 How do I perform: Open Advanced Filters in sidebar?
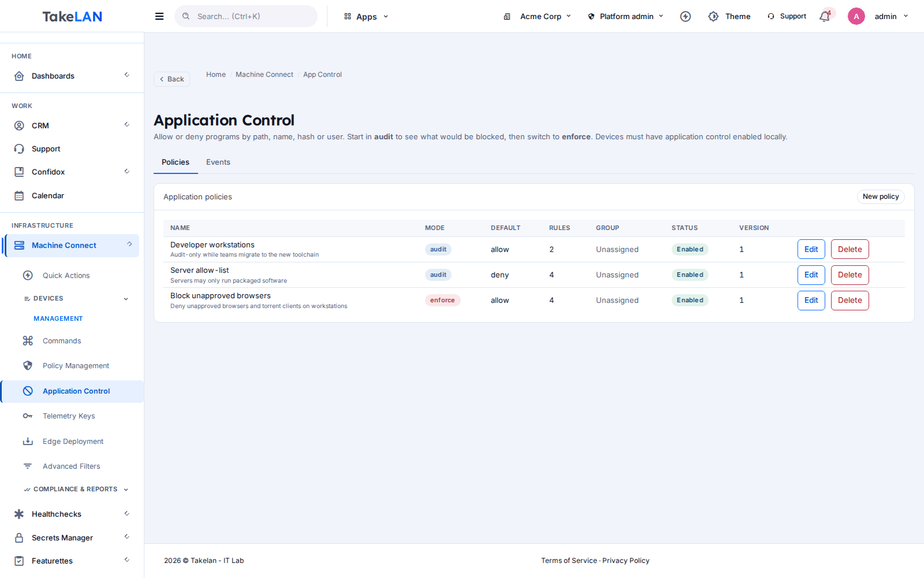[x=71, y=466]
